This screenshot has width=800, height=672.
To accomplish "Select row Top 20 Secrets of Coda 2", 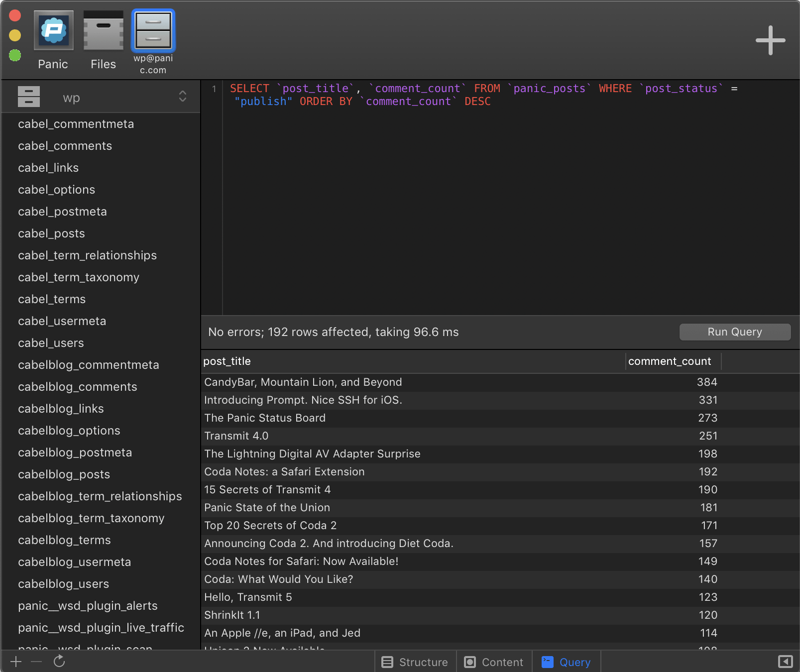I will coord(500,526).
